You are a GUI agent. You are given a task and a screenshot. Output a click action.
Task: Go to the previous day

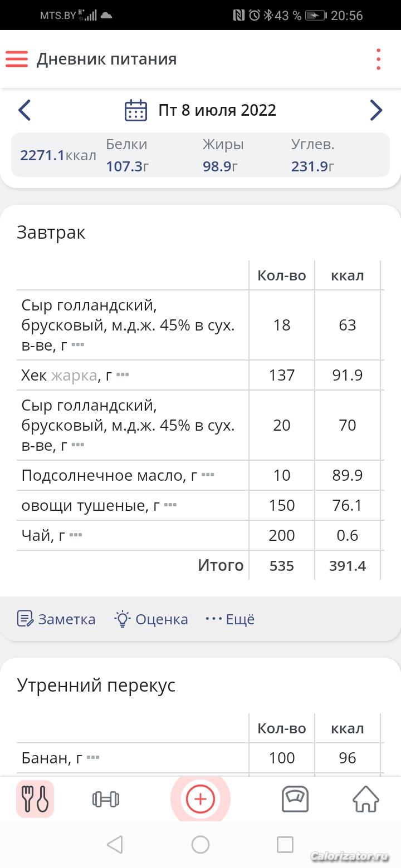[25, 110]
